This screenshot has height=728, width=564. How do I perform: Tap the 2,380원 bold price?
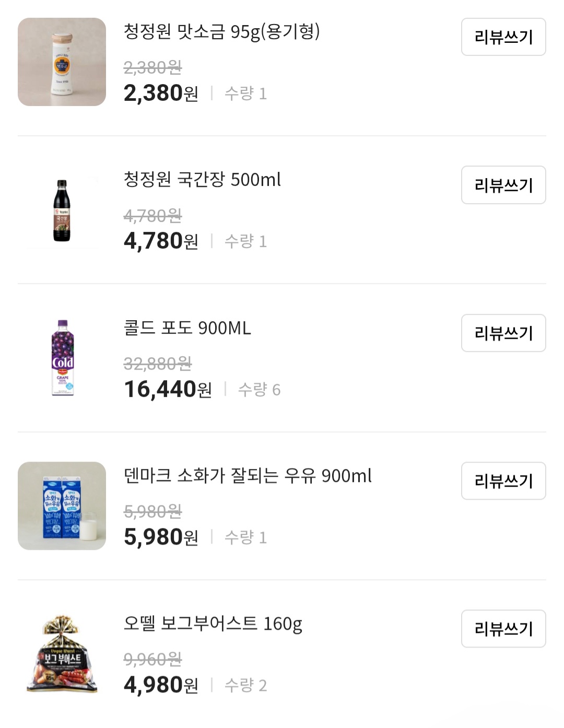click(x=161, y=93)
